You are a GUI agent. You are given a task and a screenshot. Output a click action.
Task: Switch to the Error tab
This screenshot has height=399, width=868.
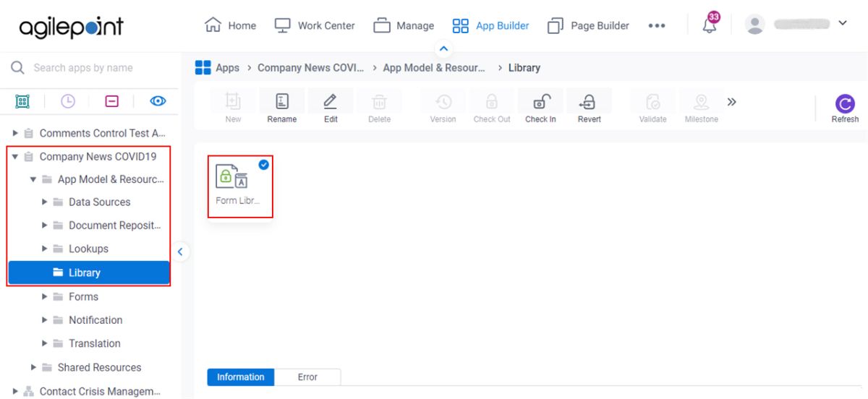pos(307,377)
